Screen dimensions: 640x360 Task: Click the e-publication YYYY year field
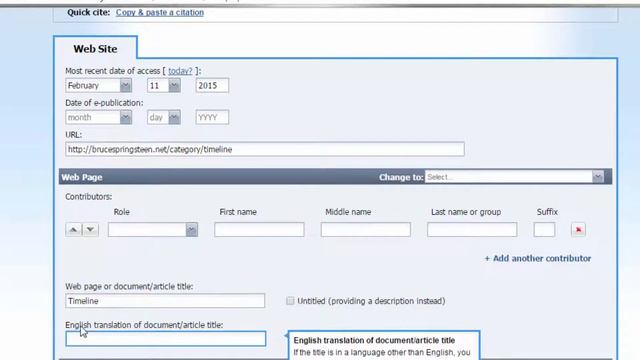click(212, 118)
